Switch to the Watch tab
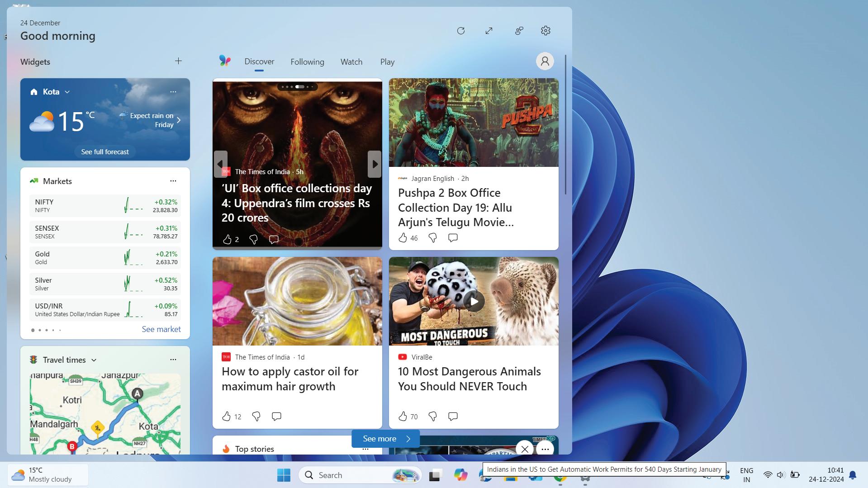This screenshot has width=868, height=488. 351,62
